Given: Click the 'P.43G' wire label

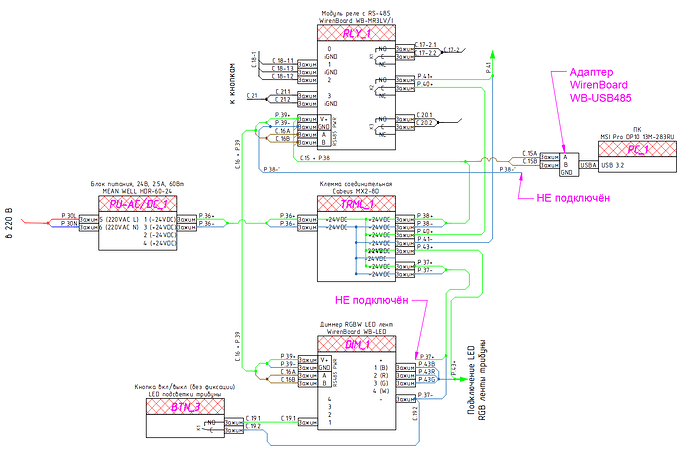Looking at the screenshot, I should [426, 380].
